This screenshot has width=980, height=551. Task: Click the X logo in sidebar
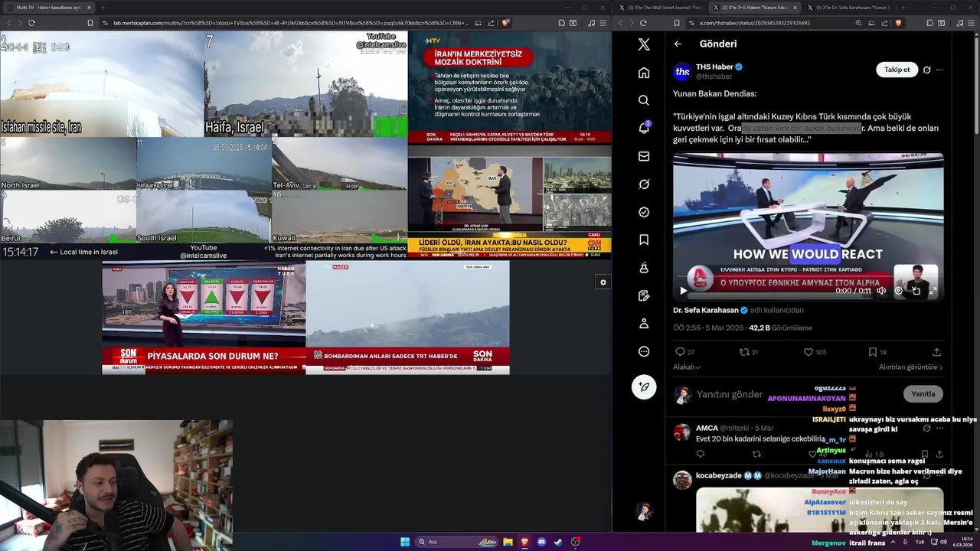[644, 44]
